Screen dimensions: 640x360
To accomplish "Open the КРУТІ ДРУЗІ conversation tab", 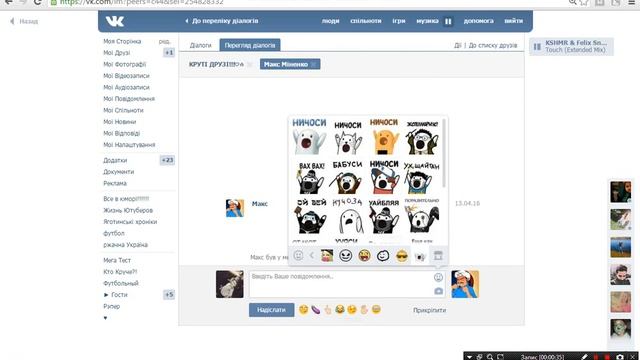I will [x=216, y=64].
